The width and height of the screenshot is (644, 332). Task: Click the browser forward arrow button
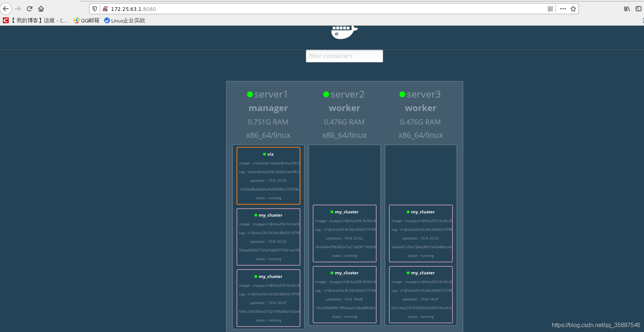click(x=18, y=9)
